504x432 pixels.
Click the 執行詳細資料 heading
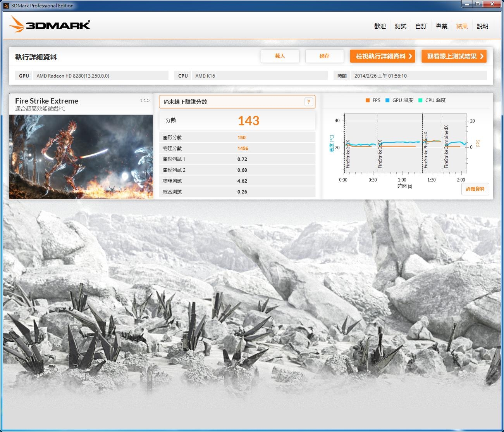(36, 57)
